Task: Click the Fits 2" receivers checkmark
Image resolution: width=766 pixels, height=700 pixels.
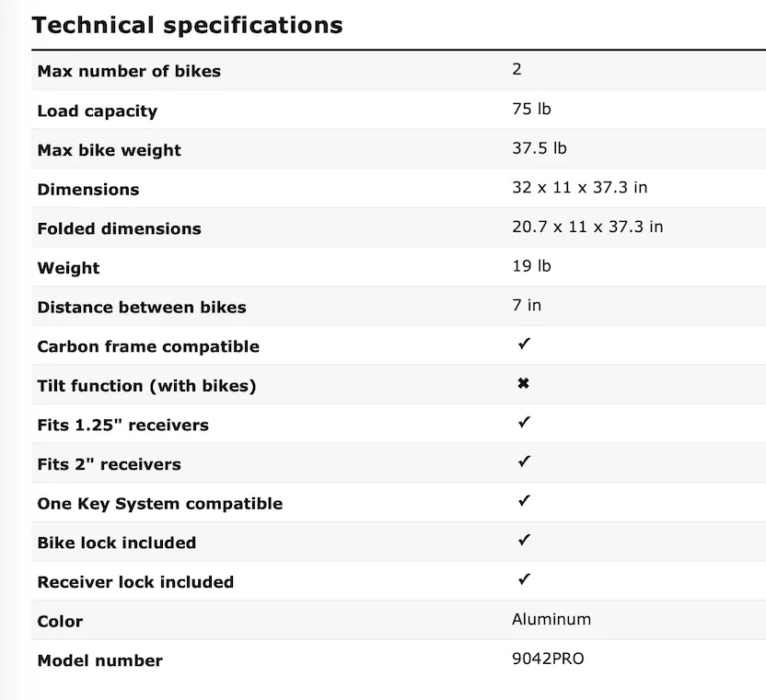Action: click(524, 462)
